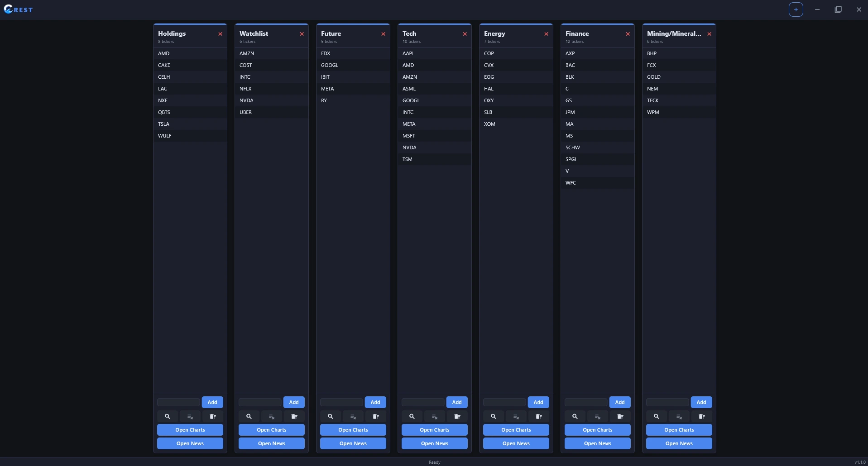The width and height of the screenshot is (868, 466).
Task: Click clear-all trash icon in Mining/Minerals panel
Action: [702, 416]
